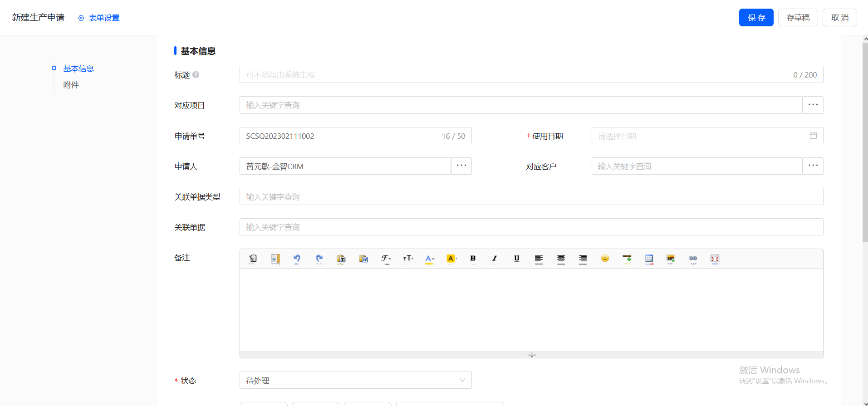868x406 pixels.
Task: Open the font size picker
Action: (x=408, y=259)
